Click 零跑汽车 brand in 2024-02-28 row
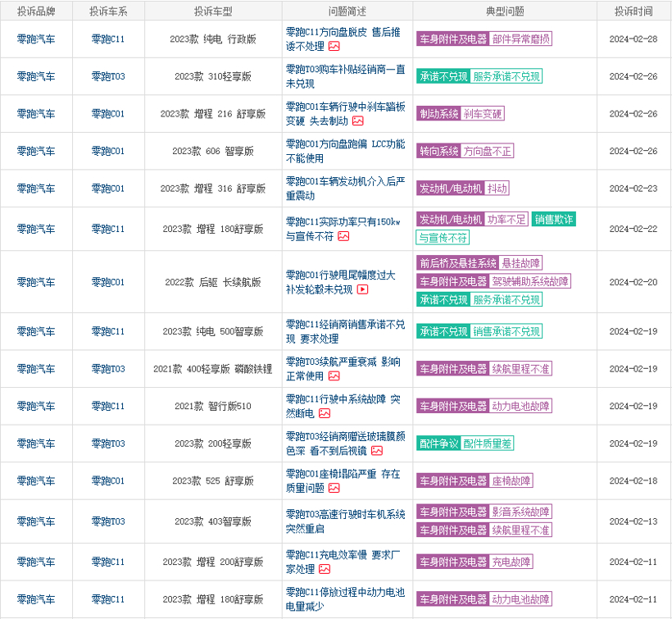Screen dimensions: 672x619 (x=36, y=39)
